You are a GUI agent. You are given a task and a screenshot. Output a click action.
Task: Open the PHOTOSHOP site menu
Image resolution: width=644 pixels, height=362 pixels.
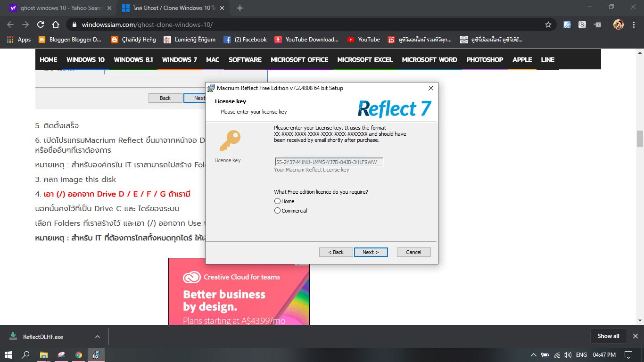click(485, 60)
